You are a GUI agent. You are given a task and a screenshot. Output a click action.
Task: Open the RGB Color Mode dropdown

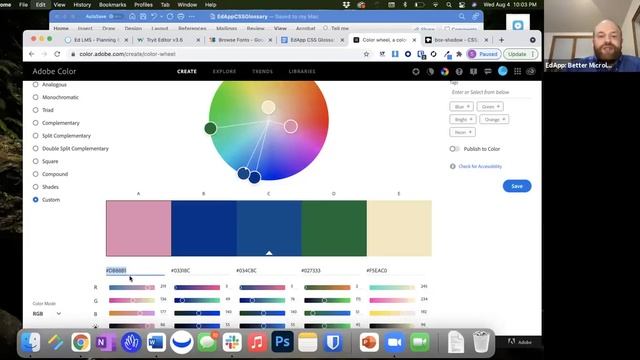[47, 313]
